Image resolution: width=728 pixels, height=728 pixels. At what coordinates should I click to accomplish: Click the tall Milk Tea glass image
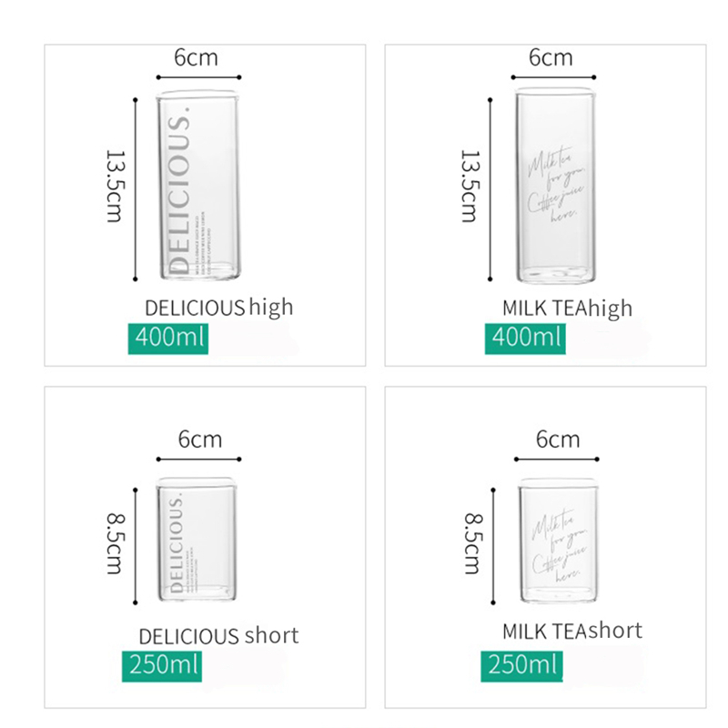click(550, 185)
